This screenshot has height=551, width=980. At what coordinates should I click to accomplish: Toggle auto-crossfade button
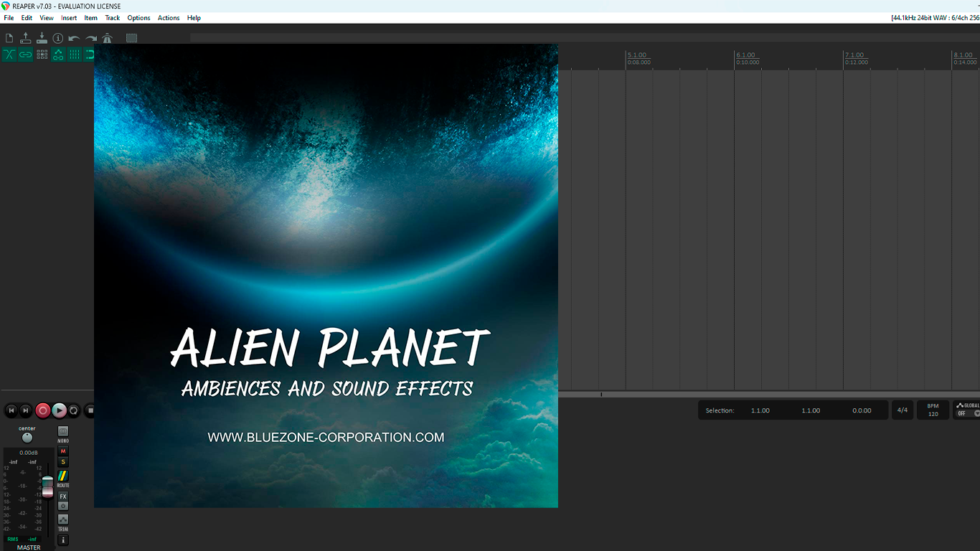(9, 55)
